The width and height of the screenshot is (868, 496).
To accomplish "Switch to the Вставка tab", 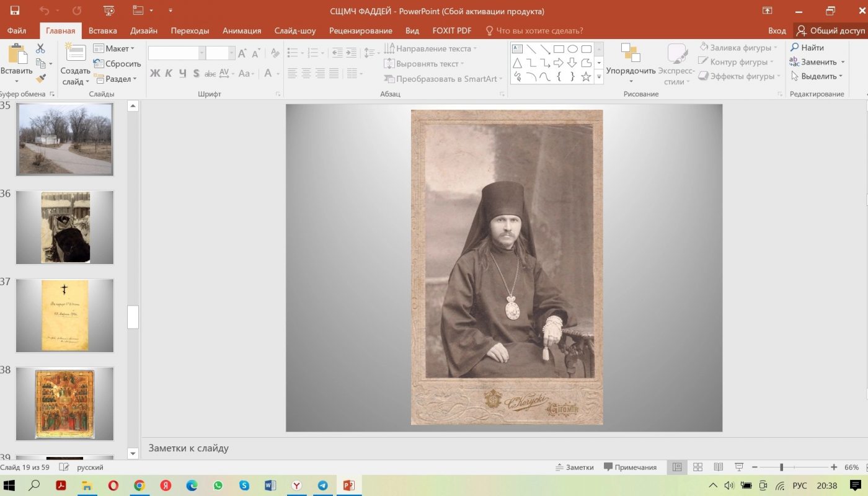I will (102, 30).
